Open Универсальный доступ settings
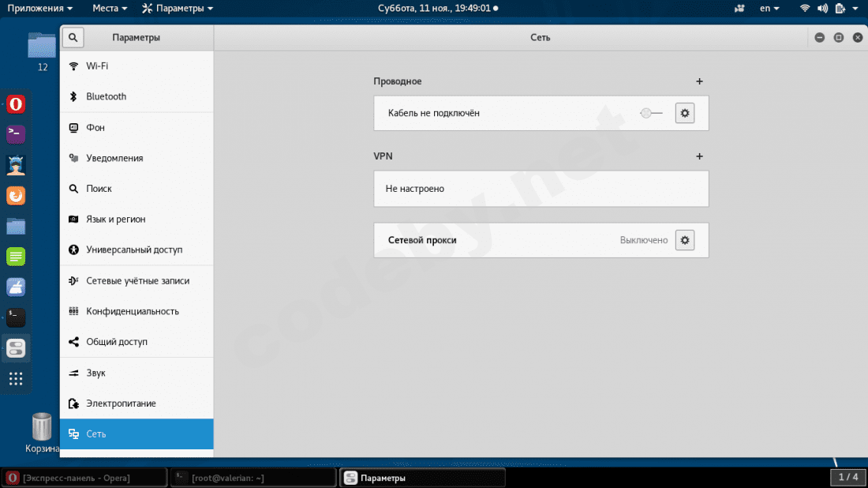Screen dimensions: 868x488 [137, 250]
